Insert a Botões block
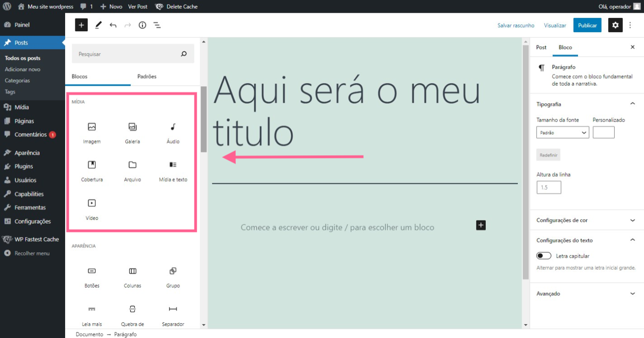This screenshot has height=338, width=644. (92, 277)
